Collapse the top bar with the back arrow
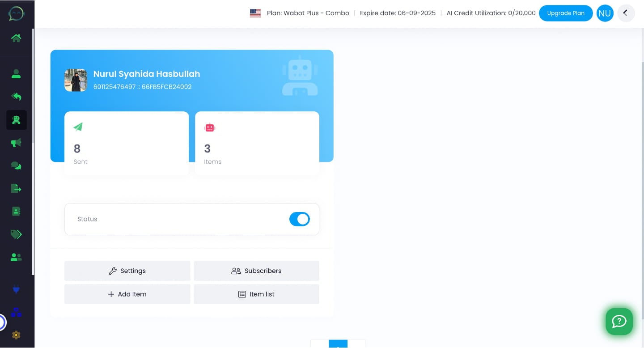Image resolution: width=644 pixels, height=348 pixels. [626, 13]
